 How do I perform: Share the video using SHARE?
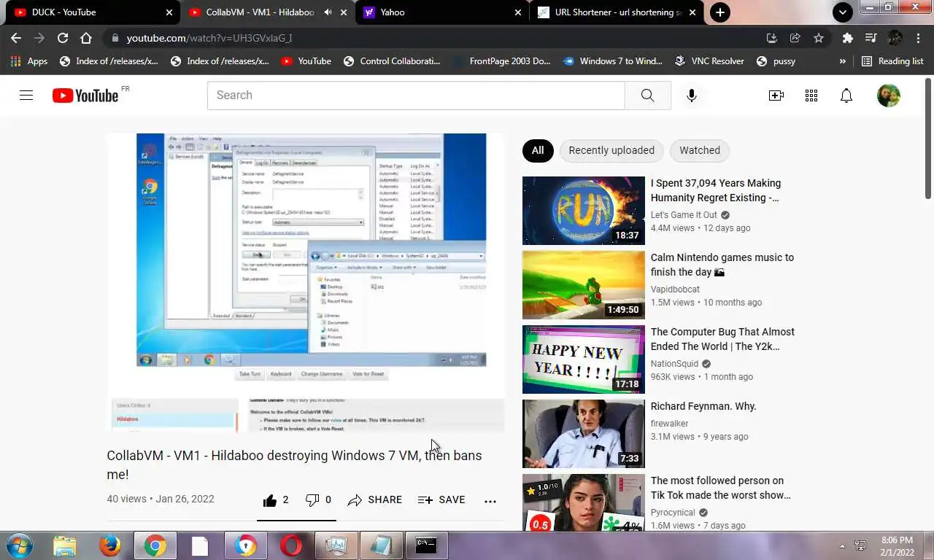tap(375, 500)
